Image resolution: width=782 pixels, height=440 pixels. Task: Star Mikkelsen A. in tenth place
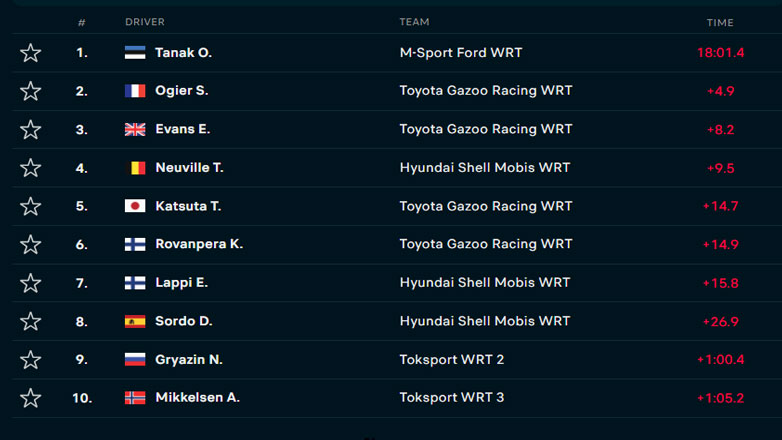coord(31,398)
